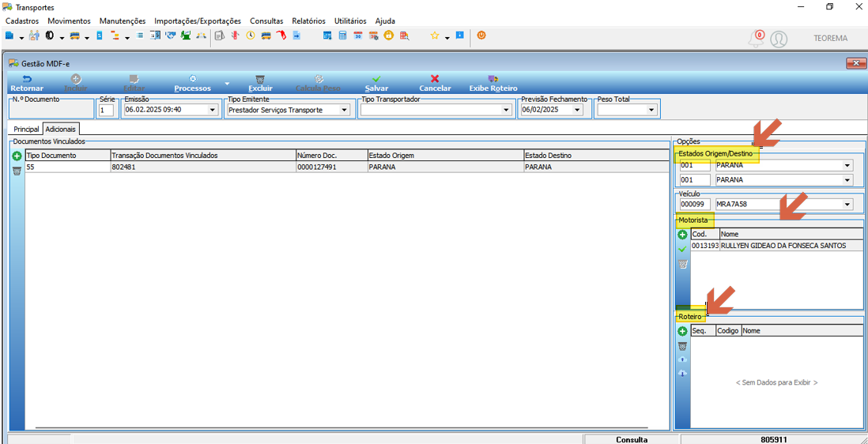Open the Tipo Transportador dropdown

click(505, 110)
